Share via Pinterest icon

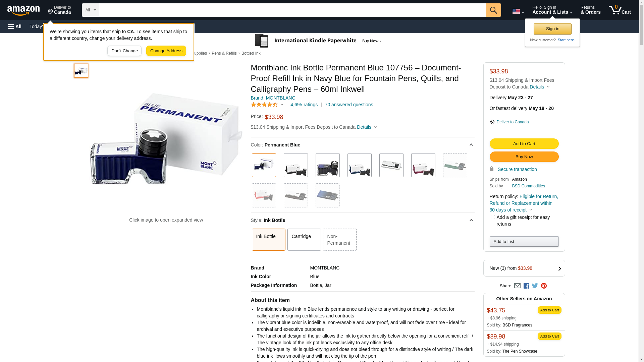tap(544, 286)
